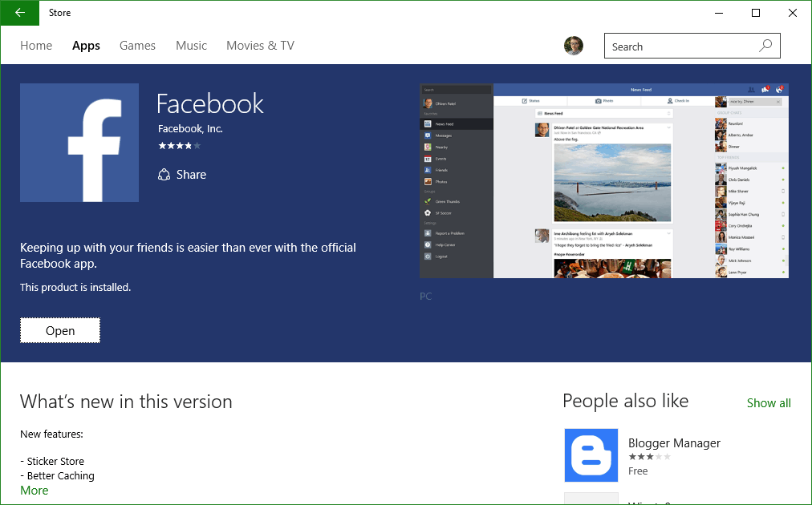This screenshot has width=812, height=505.
Task: Switch to the Games tab
Action: click(137, 46)
